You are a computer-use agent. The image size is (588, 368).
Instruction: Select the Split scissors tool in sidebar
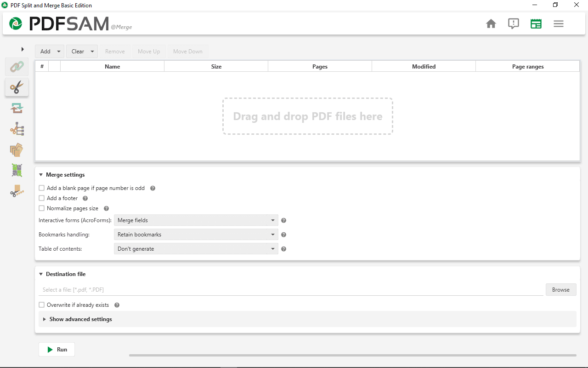17,87
